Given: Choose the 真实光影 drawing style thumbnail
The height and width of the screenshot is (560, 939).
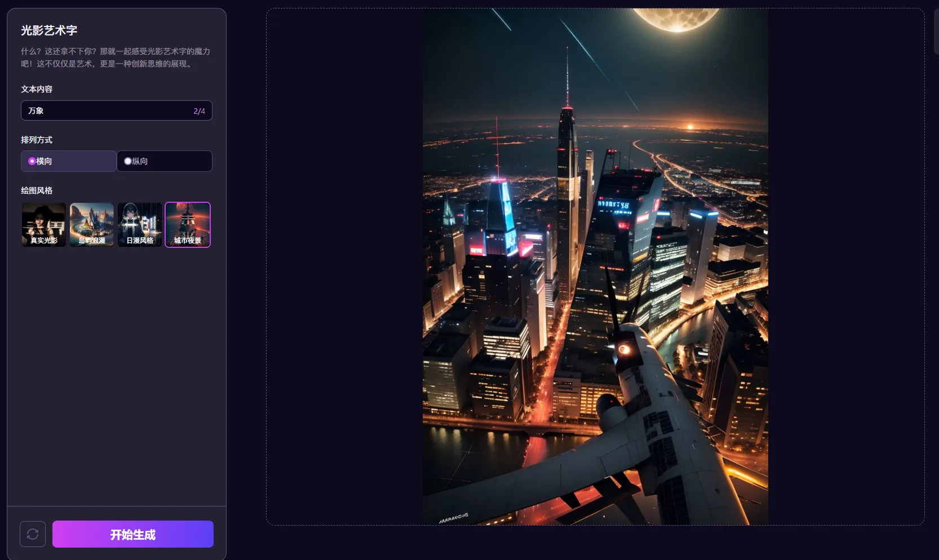Looking at the screenshot, I should coord(44,225).
